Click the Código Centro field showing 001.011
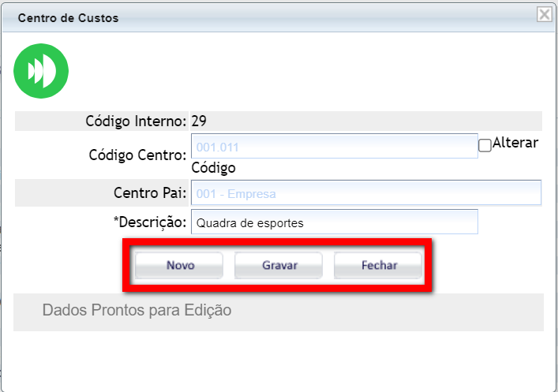Screen dimensions: 558x392 coord(334,146)
